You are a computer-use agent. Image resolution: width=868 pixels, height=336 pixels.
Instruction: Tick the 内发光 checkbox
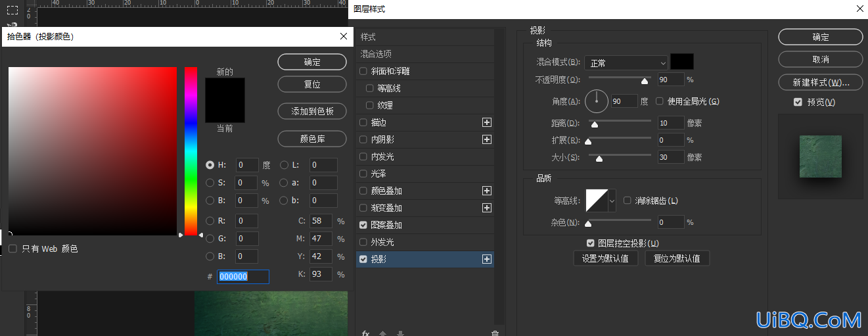click(x=364, y=156)
